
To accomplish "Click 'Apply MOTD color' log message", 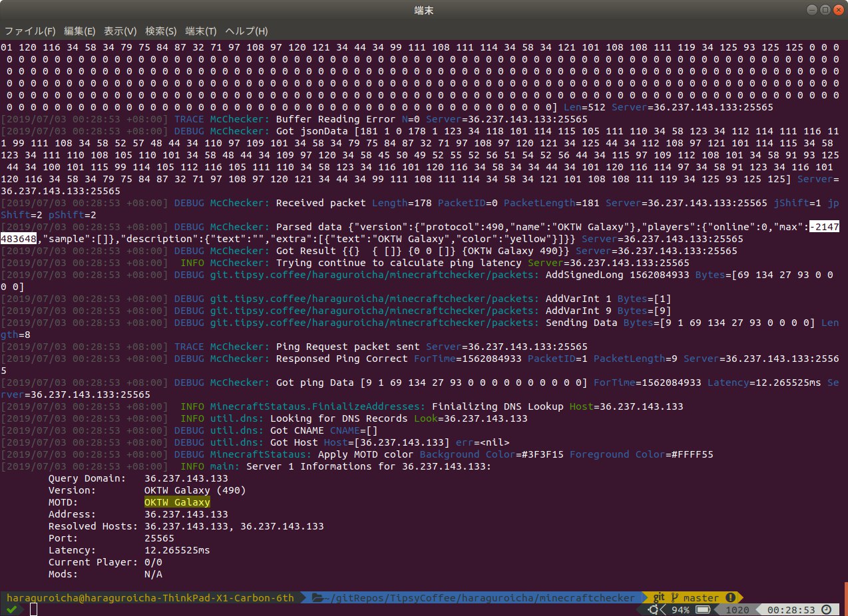I will 365,454.
